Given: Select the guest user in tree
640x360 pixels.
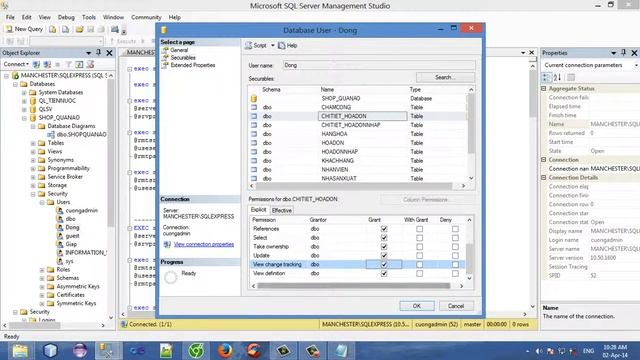Looking at the screenshot, I should (72, 236).
